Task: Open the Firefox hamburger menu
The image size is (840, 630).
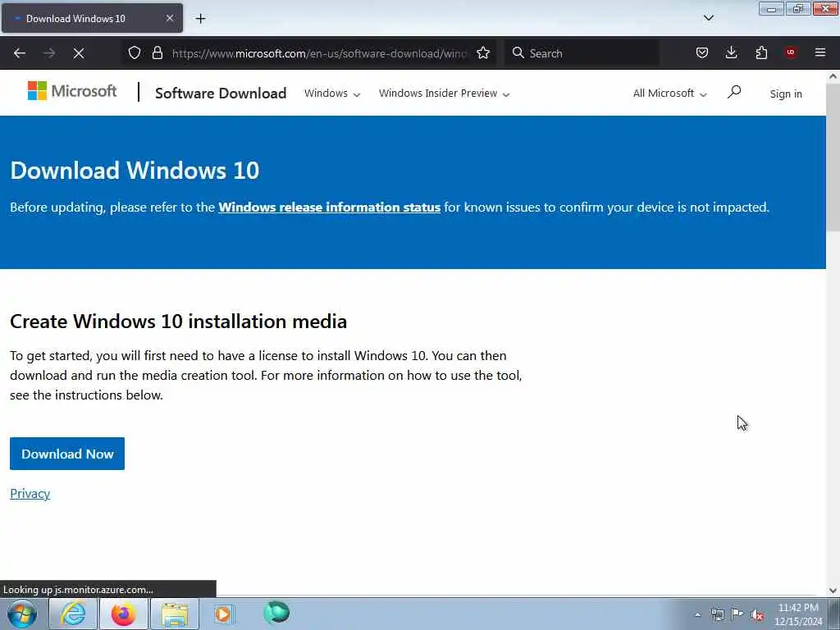Action: (820, 52)
